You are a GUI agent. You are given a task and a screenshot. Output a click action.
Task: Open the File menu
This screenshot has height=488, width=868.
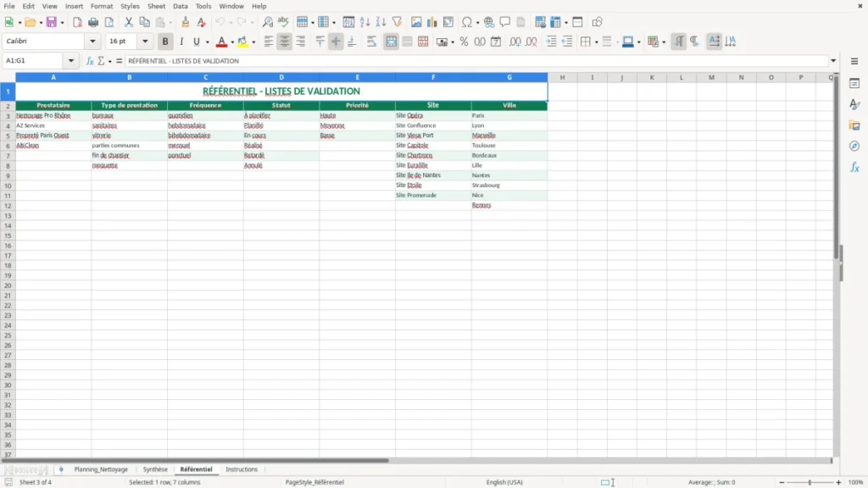[x=9, y=6]
